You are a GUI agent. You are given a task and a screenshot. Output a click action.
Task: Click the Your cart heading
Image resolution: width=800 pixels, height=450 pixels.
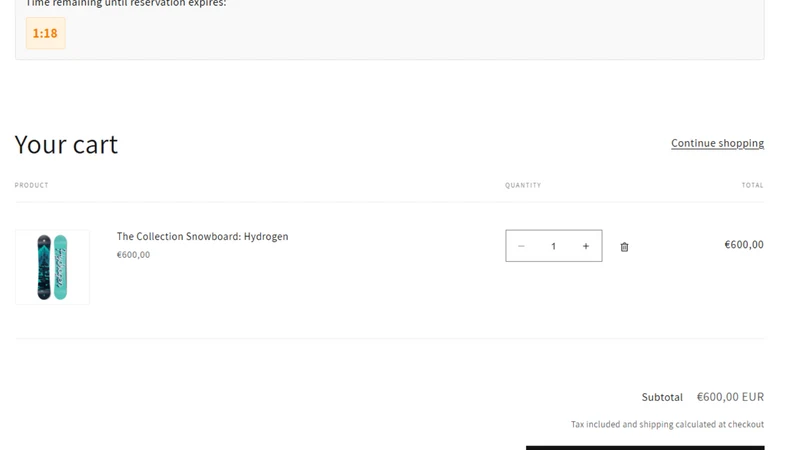click(x=66, y=144)
